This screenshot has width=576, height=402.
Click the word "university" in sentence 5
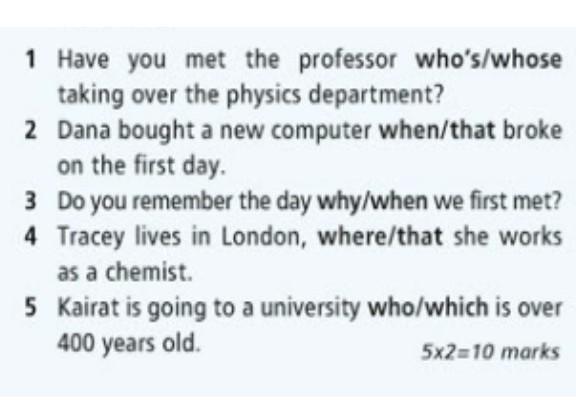pyautogui.click(x=310, y=309)
